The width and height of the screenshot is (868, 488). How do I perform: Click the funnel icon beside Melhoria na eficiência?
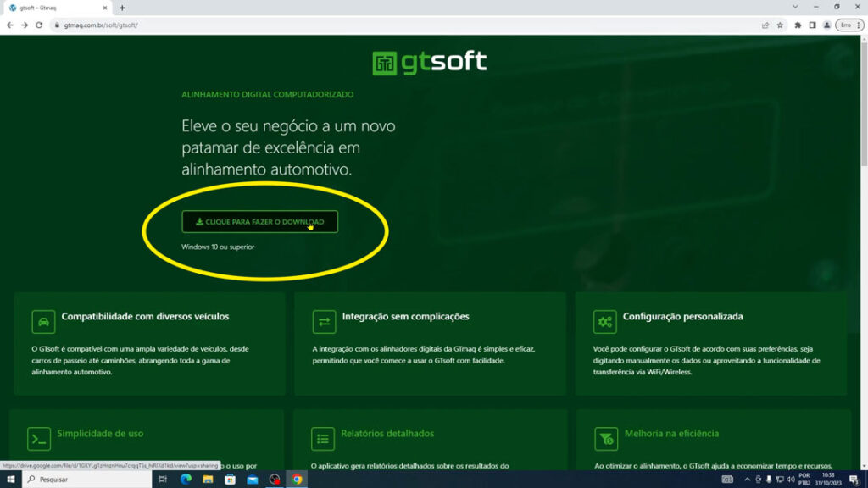tap(606, 439)
